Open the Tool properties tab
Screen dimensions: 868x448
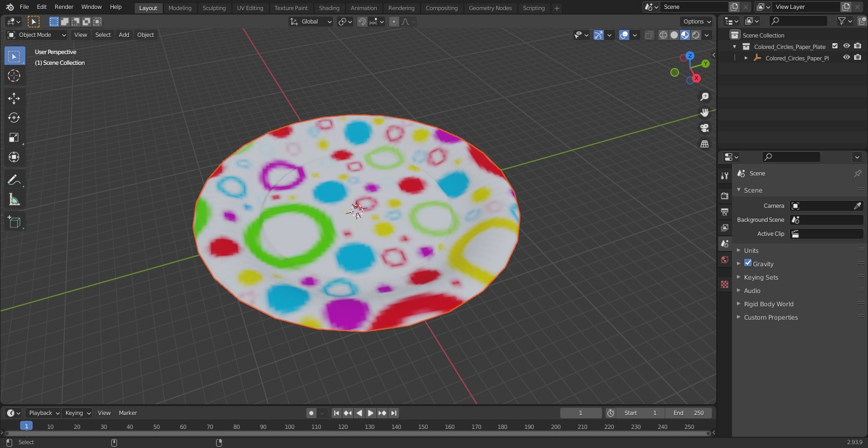click(724, 175)
